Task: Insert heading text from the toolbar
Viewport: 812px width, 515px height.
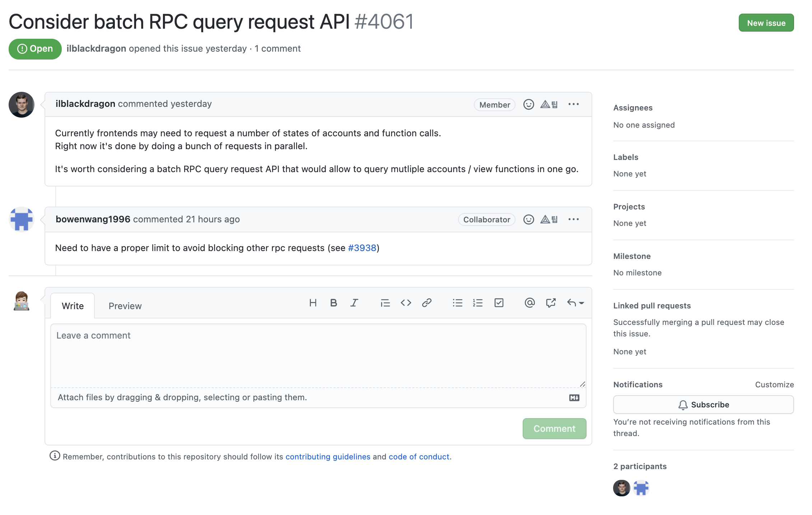Action: click(x=313, y=303)
